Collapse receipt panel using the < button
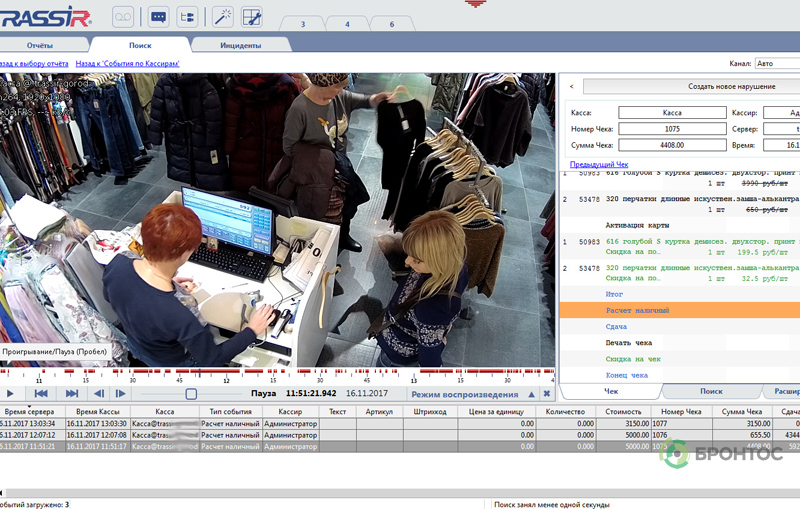800x509 pixels. tap(570, 87)
